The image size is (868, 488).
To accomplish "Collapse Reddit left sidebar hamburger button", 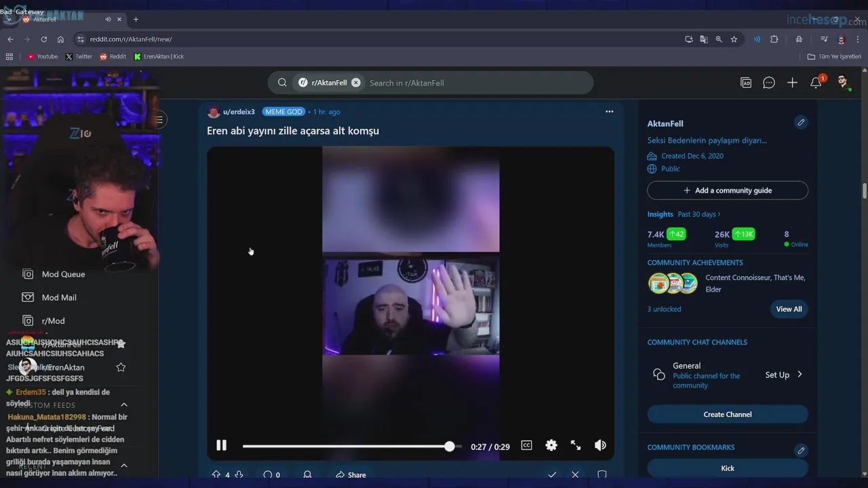I will 159,120.
